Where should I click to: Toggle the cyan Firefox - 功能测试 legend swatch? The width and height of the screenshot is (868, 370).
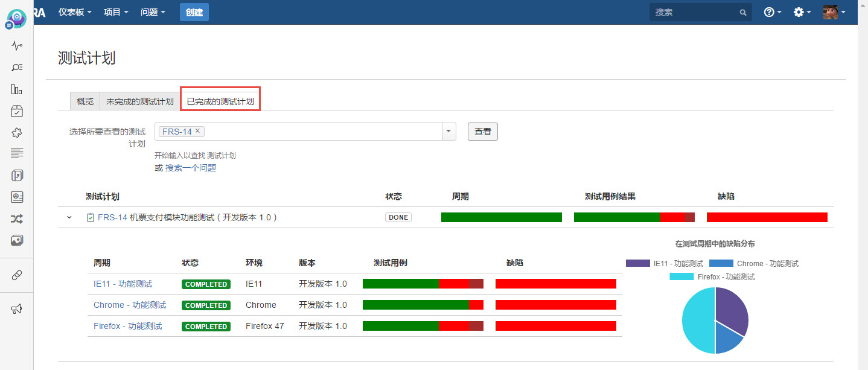click(682, 276)
